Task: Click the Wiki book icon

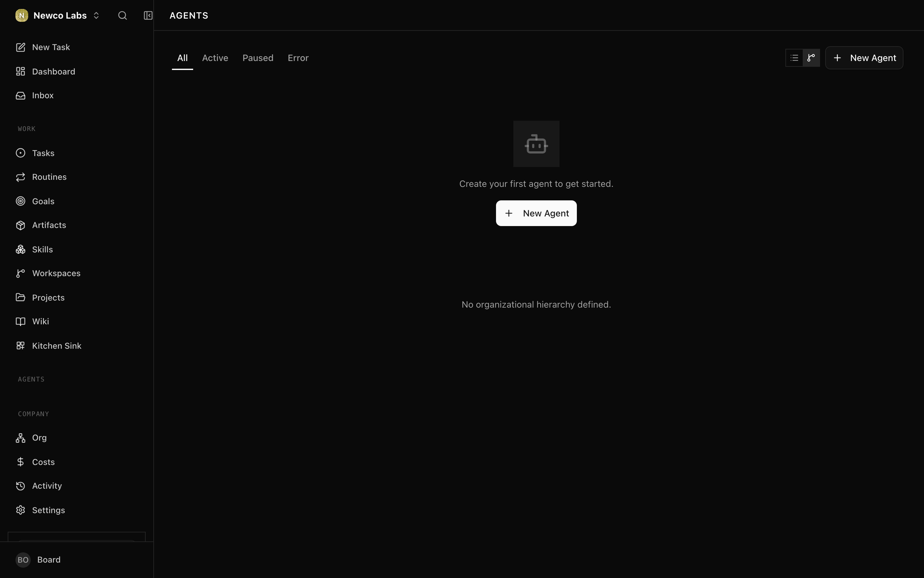Action: click(x=21, y=321)
